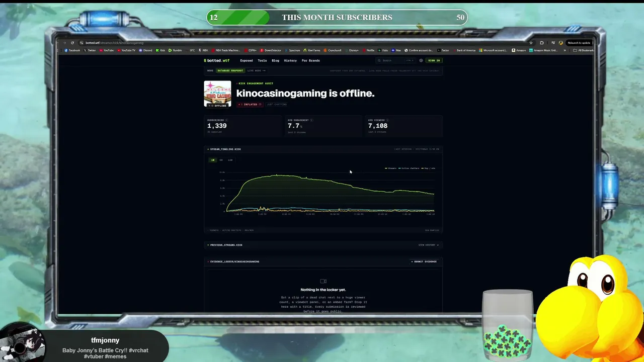Open the Facebook bookmark
The height and width of the screenshot is (362, 644).
(72, 50)
